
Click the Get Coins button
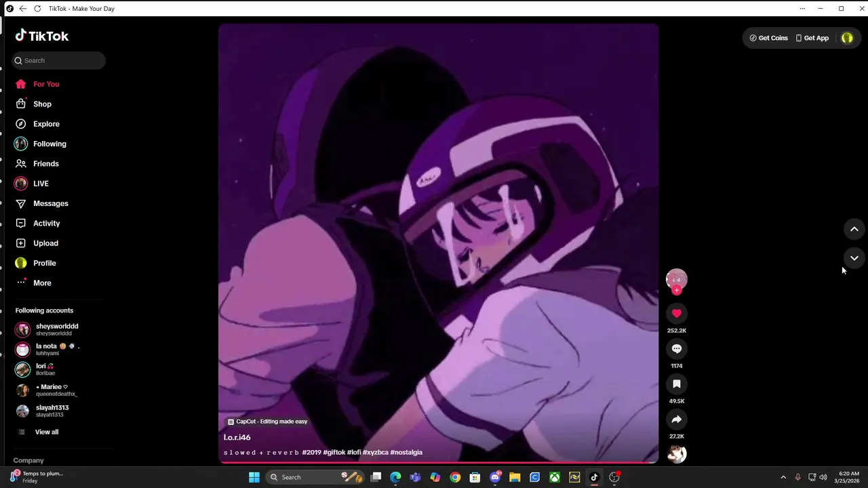click(768, 38)
